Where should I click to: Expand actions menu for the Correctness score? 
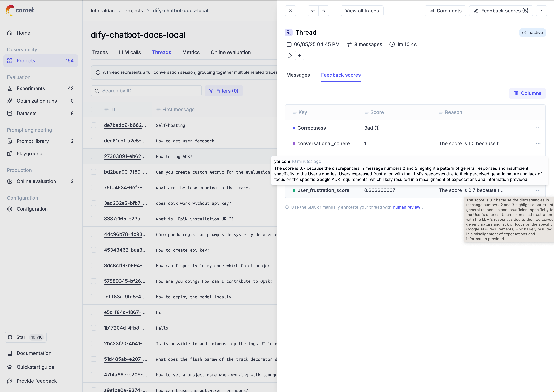coord(539,128)
